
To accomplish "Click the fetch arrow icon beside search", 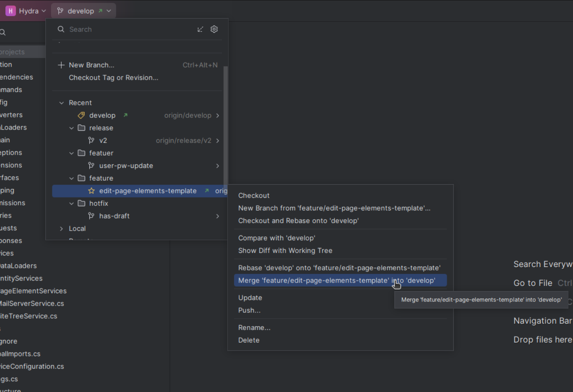I will (200, 29).
